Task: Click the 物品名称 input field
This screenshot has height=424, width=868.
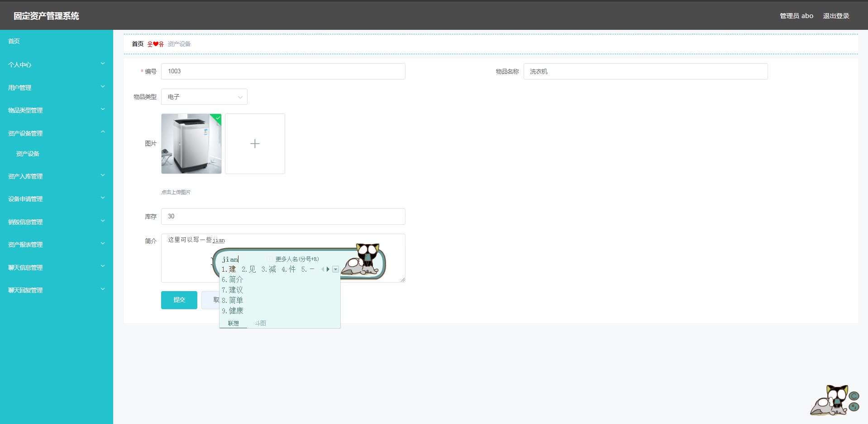Action: 646,71
